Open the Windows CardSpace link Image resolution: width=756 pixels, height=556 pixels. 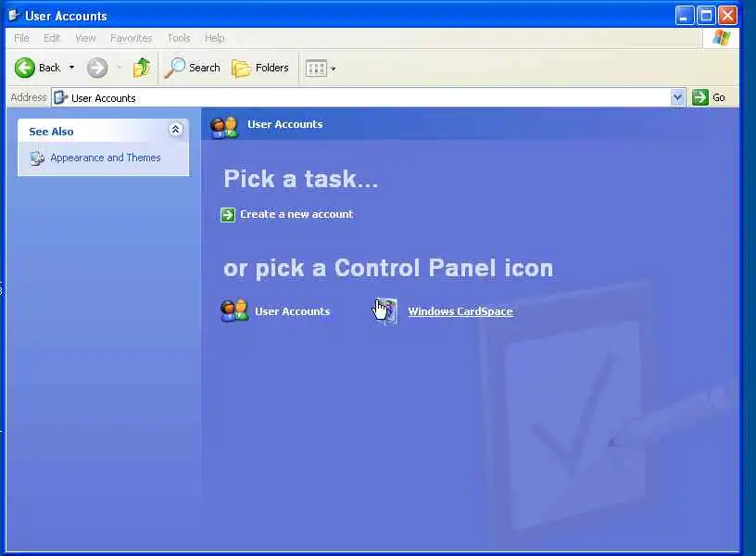(x=460, y=311)
